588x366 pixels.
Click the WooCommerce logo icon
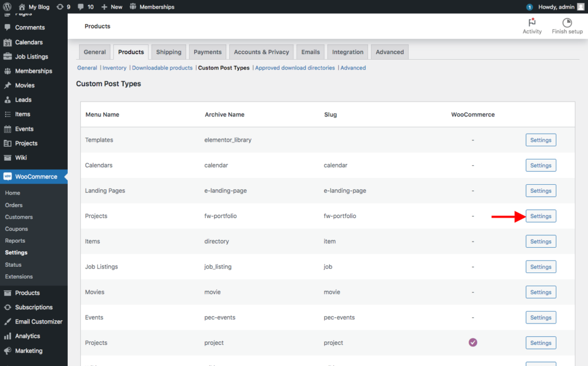[7, 177]
